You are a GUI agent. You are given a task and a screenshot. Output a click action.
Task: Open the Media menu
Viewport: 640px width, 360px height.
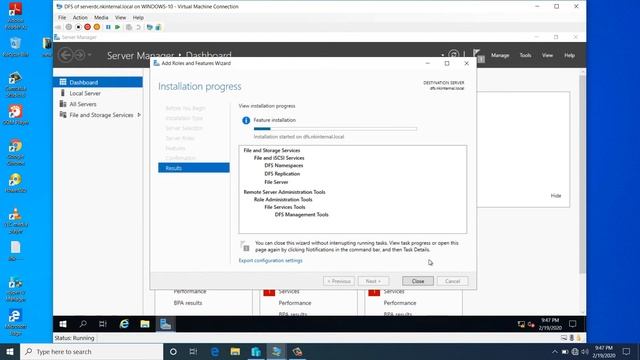(101, 18)
